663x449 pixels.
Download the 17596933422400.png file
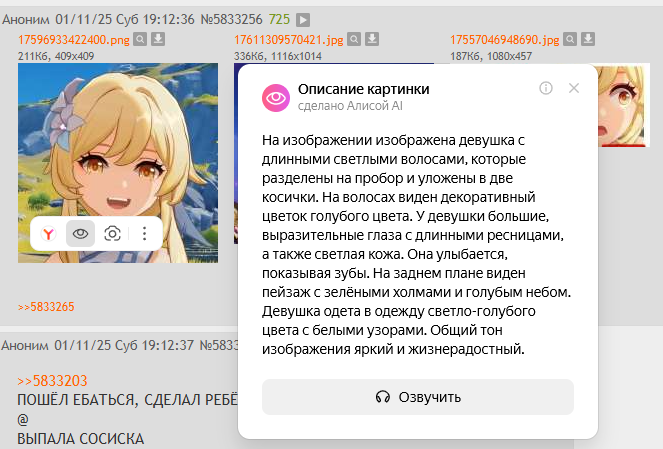[158, 39]
